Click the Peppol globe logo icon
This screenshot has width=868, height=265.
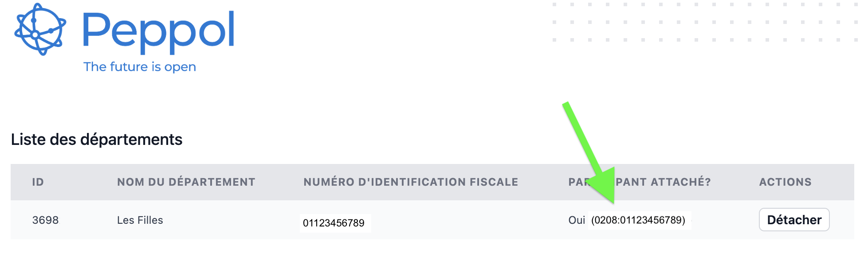point(40,29)
